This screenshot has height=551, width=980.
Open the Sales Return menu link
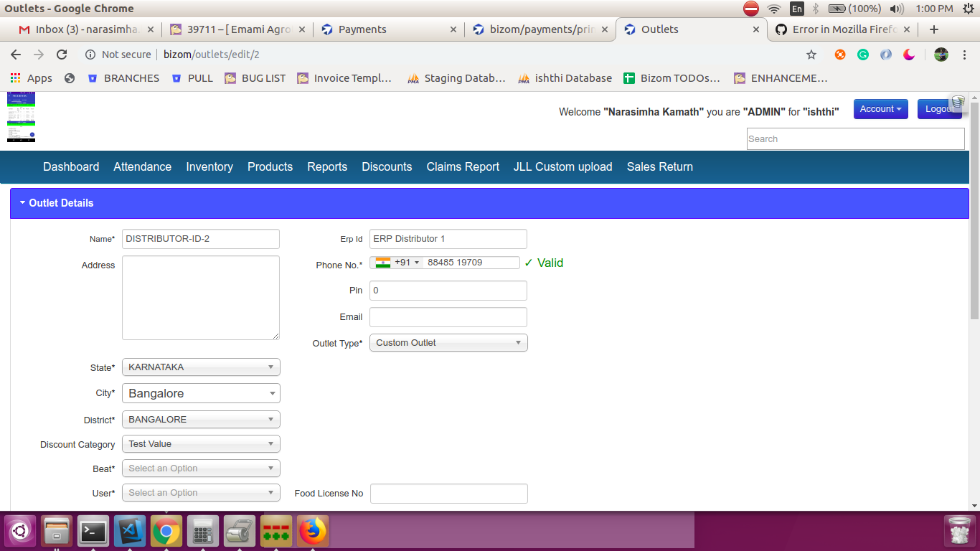[659, 166]
